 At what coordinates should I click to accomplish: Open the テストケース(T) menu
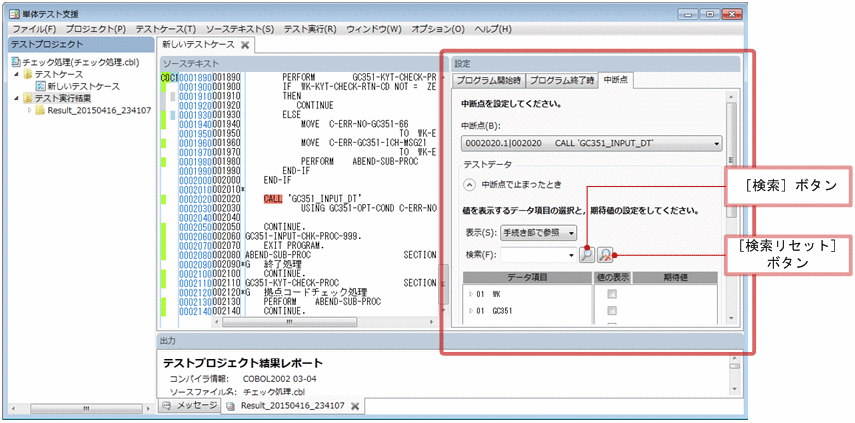click(166, 29)
